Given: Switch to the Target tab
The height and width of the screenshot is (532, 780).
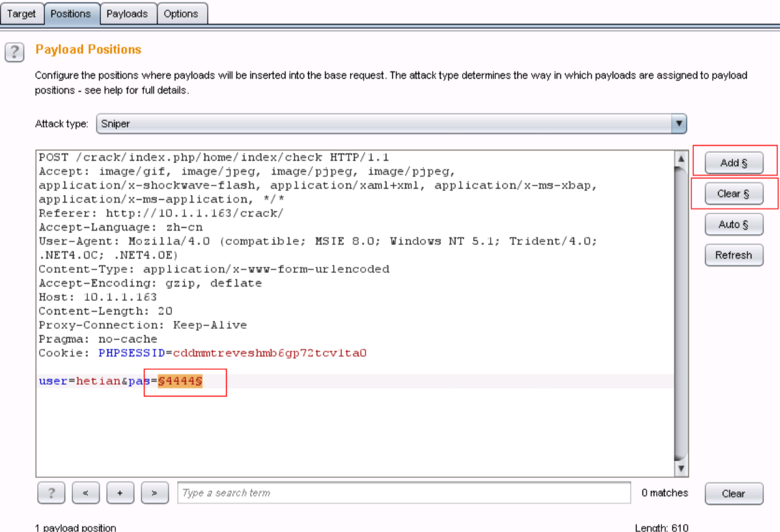Looking at the screenshot, I should pyautogui.click(x=22, y=14).
